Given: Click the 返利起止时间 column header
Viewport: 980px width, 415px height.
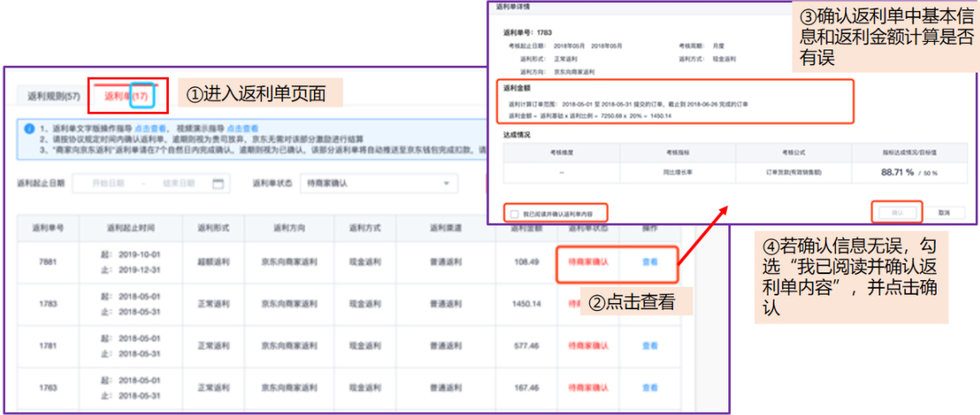Looking at the screenshot, I should coord(130,228).
